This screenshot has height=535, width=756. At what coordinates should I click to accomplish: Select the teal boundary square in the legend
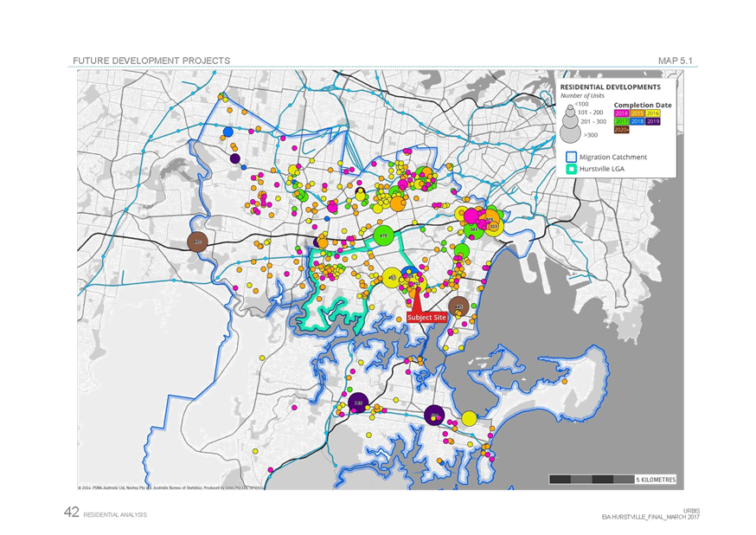click(571, 169)
